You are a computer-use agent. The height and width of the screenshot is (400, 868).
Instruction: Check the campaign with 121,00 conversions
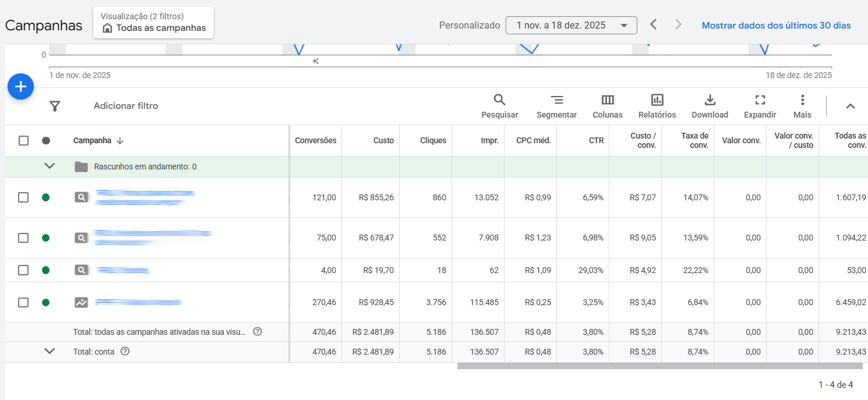[23, 197]
